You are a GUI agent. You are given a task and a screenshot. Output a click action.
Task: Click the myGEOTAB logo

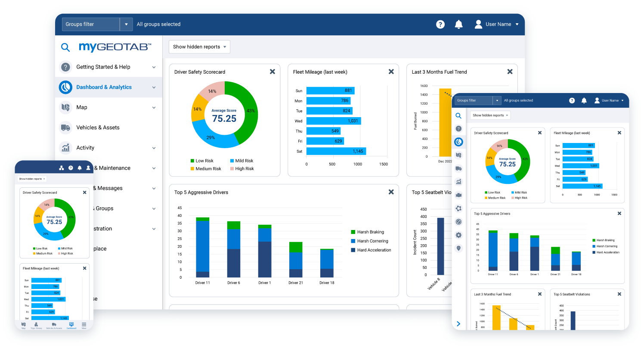114,47
